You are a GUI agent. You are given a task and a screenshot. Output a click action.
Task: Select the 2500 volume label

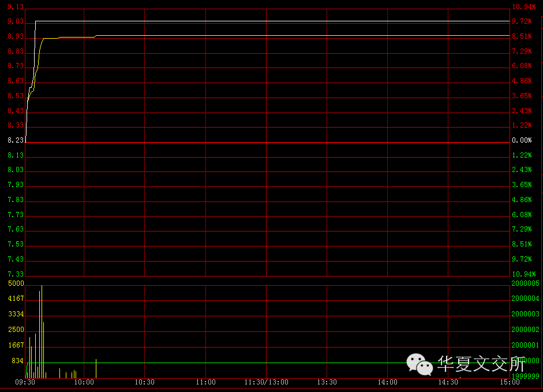[16, 330]
